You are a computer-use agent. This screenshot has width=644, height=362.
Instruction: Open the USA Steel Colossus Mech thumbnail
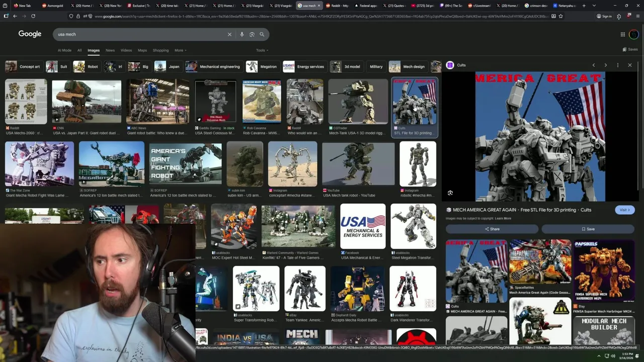tap(215, 101)
